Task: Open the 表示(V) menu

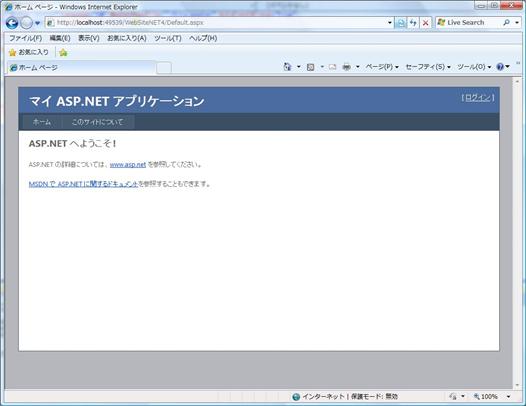Action: click(x=89, y=38)
